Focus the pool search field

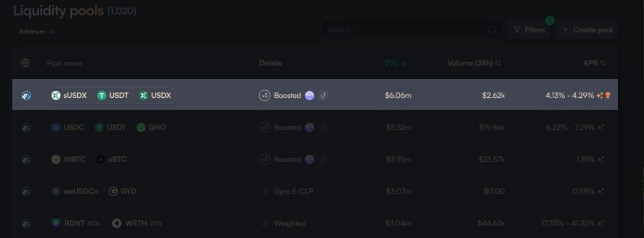pos(412,30)
